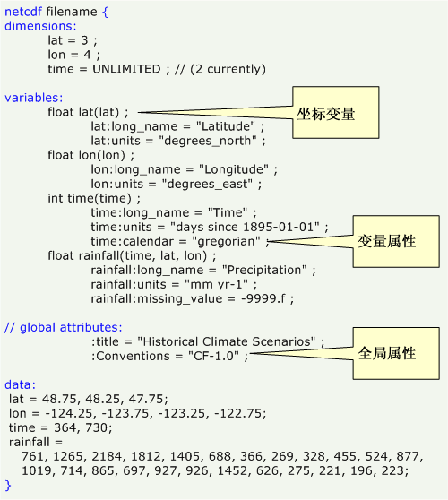The height and width of the screenshot is (500, 448).
Task: Click the 'int time(time) ;' declaration
Action: tap(94, 198)
